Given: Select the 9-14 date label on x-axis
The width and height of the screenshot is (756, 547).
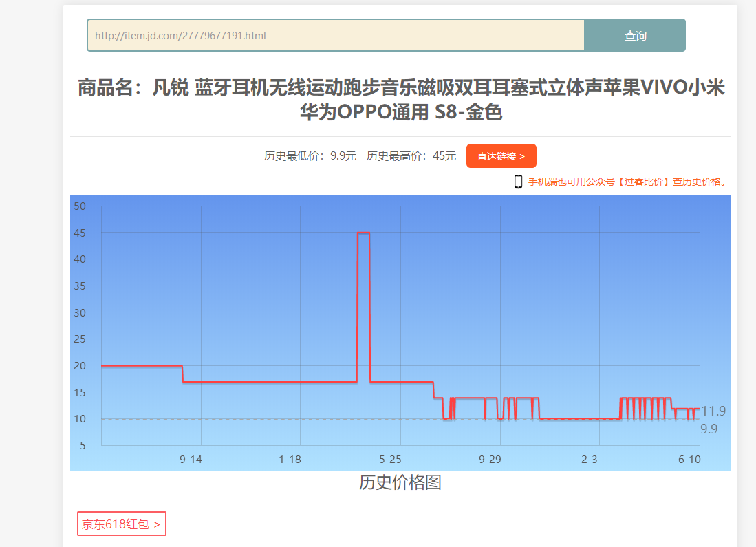Looking at the screenshot, I should tap(191, 460).
